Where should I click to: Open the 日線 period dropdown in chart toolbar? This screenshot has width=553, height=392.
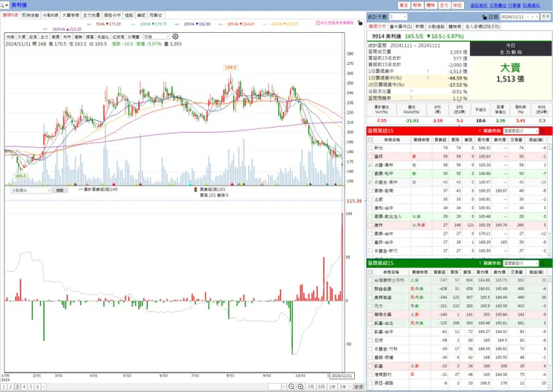(x=156, y=37)
